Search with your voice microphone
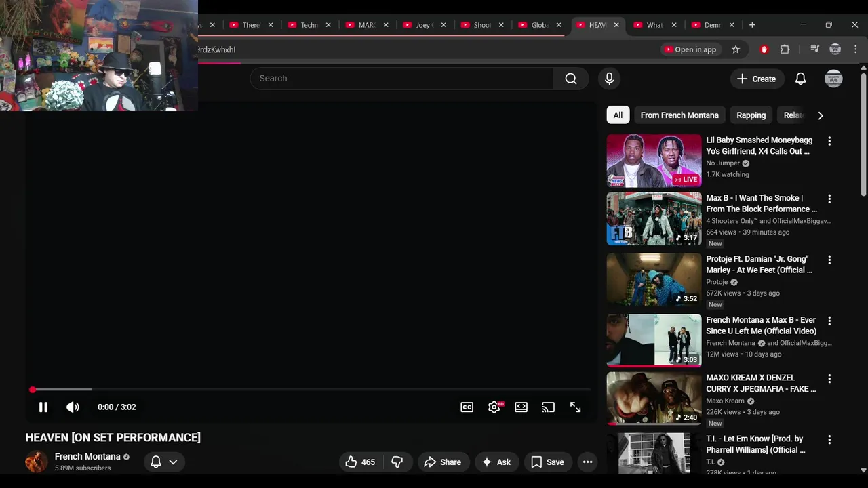868x488 pixels. click(609, 79)
